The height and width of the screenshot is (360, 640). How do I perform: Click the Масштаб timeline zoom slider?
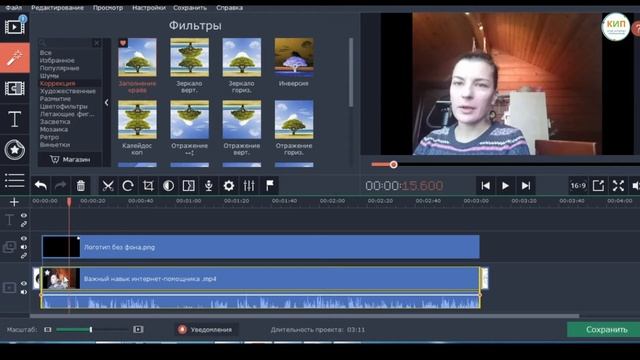tap(93, 329)
